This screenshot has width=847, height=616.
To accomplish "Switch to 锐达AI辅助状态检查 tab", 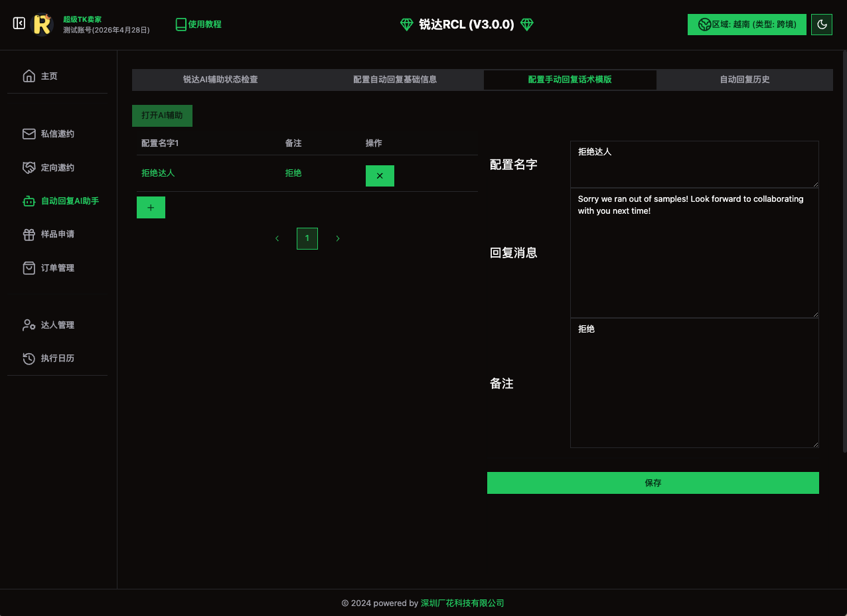I will [x=220, y=80].
